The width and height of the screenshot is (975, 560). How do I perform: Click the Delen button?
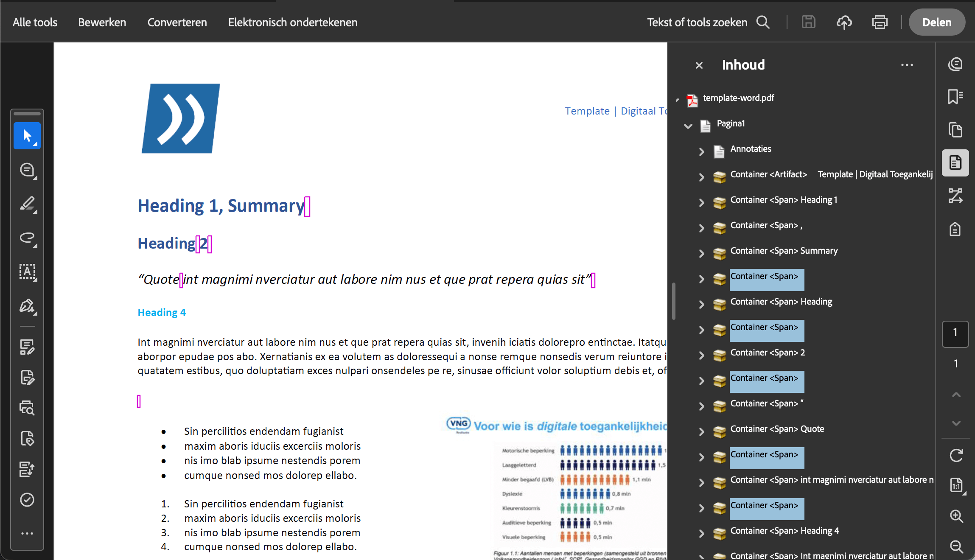pyautogui.click(x=936, y=22)
